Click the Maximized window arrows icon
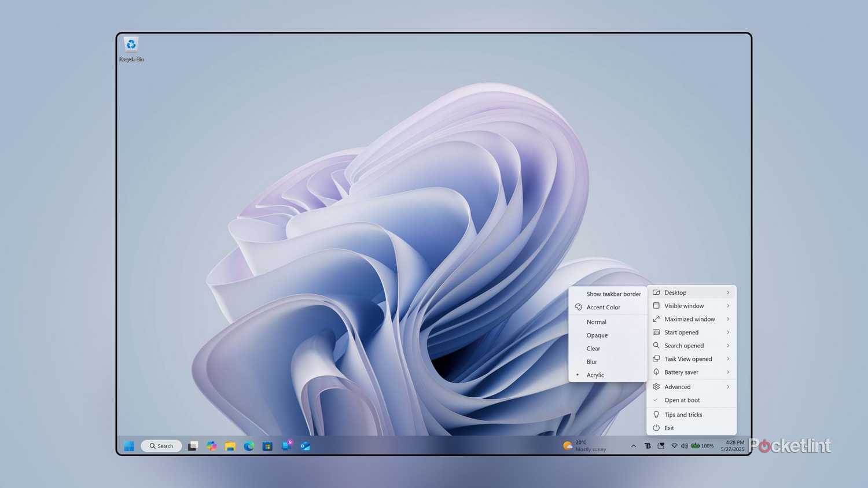This screenshot has height=488, width=868. pos(656,319)
